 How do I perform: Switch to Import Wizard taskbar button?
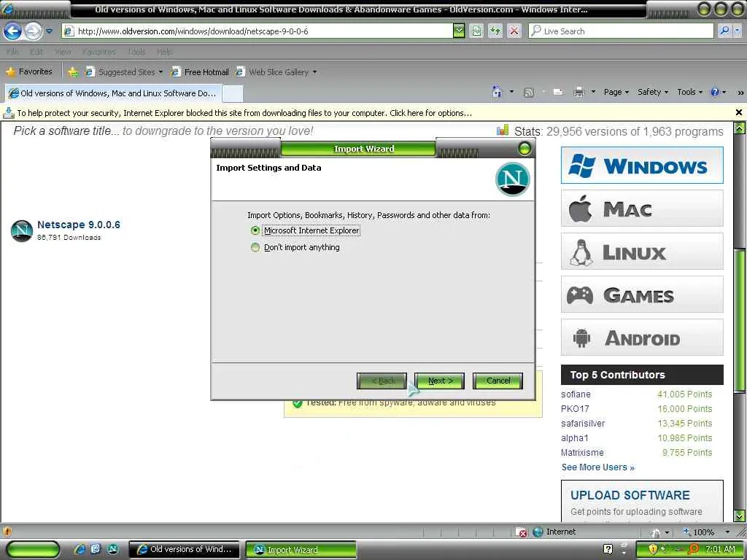coord(301,550)
